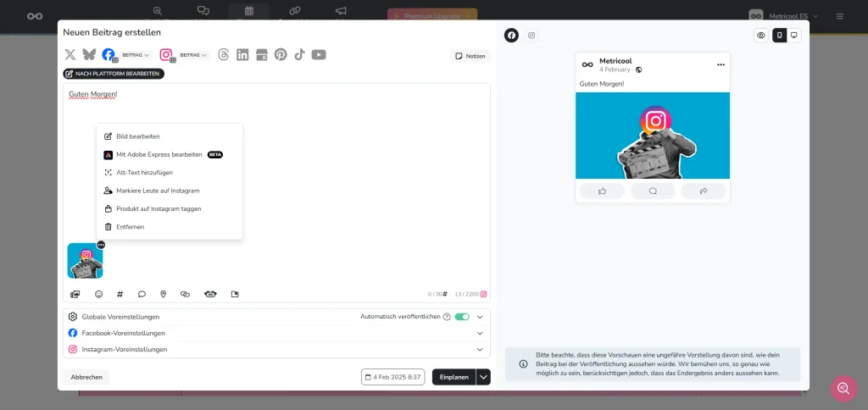Click the Abbrechen button
The height and width of the screenshot is (410, 868).
click(86, 377)
